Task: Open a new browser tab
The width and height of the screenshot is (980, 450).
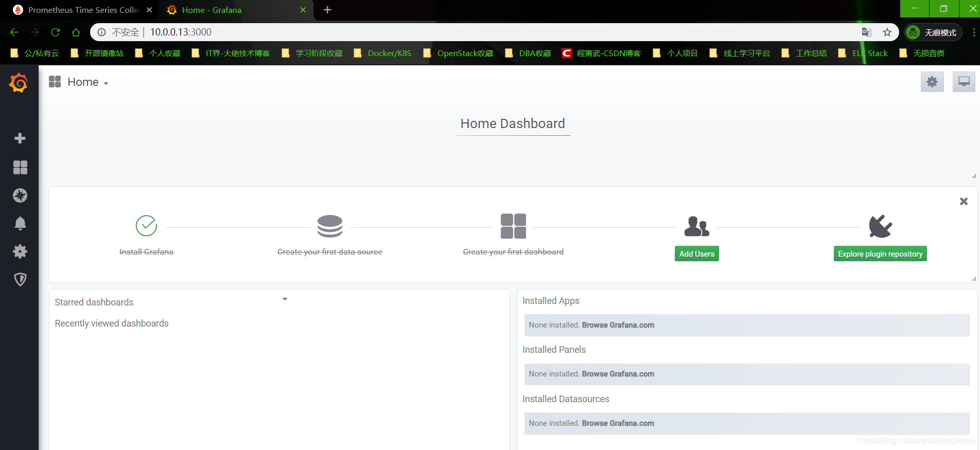Action: pyautogui.click(x=327, y=10)
